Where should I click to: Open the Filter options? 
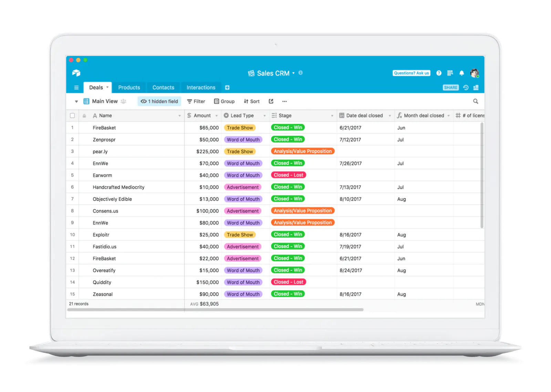196,101
